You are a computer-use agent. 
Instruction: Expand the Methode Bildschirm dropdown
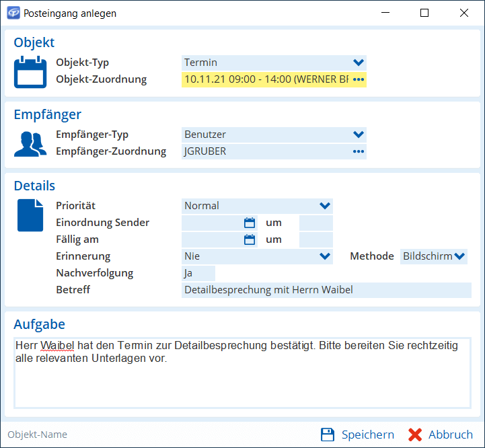point(459,256)
